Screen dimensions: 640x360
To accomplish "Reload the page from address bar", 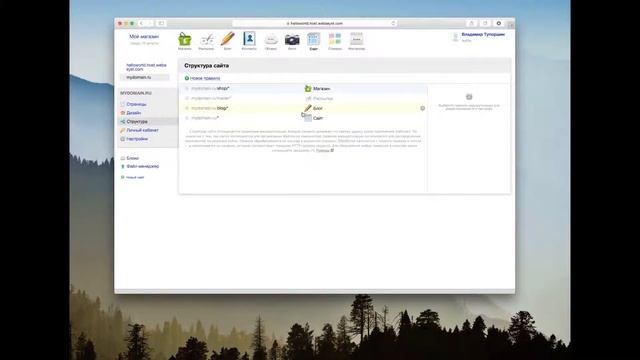I will (x=393, y=23).
